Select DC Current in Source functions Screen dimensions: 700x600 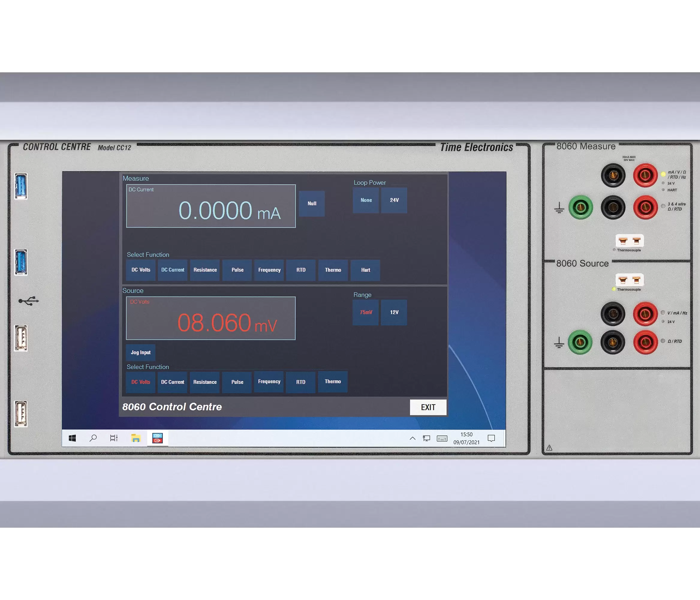[x=173, y=382]
